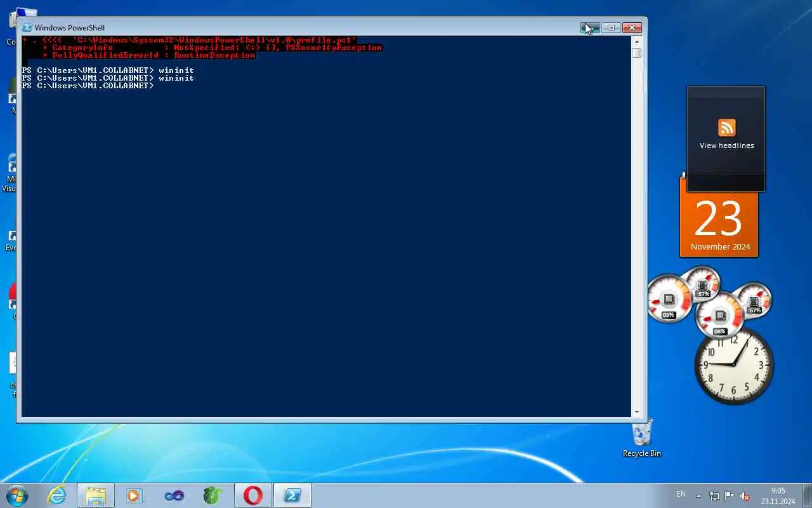
Task: Minimize the Windows PowerShell window
Action: click(589, 27)
